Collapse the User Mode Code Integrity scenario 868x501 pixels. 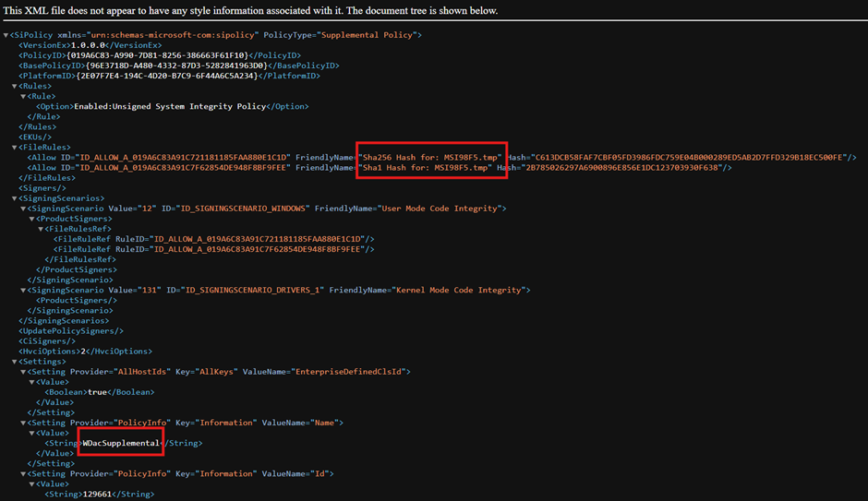tap(24, 209)
